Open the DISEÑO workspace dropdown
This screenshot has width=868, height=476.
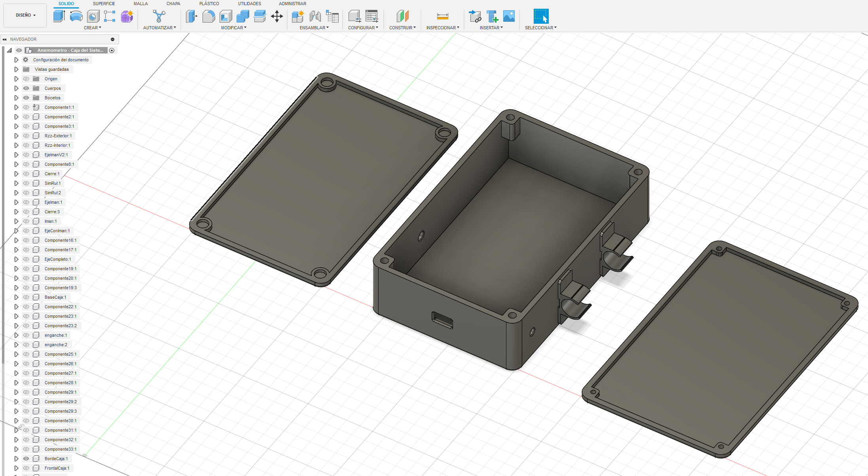tap(25, 15)
